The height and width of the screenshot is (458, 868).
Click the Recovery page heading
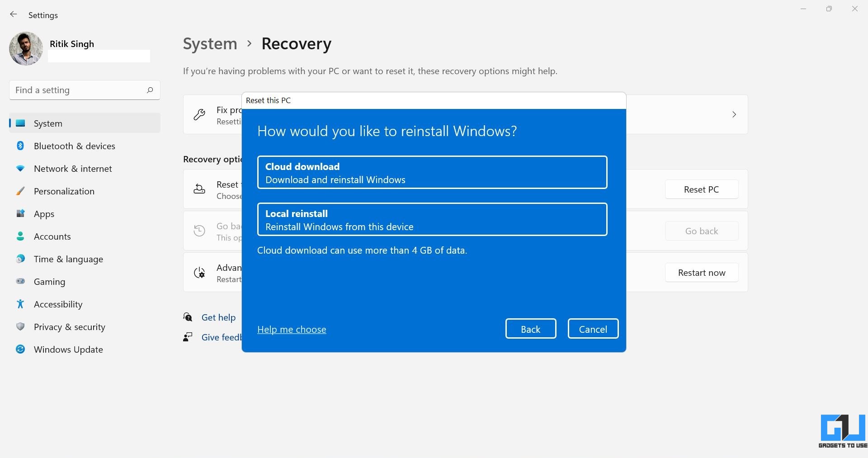(x=297, y=44)
